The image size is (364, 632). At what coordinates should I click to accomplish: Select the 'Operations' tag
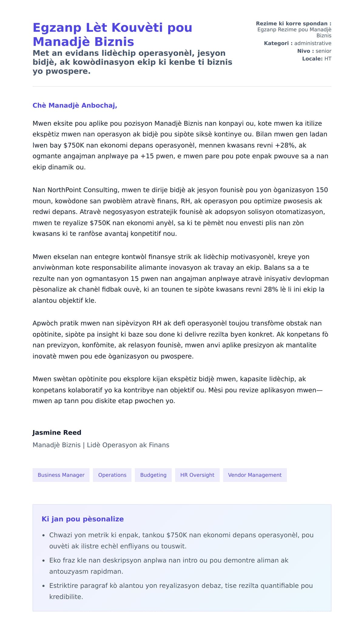pyautogui.click(x=112, y=475)
